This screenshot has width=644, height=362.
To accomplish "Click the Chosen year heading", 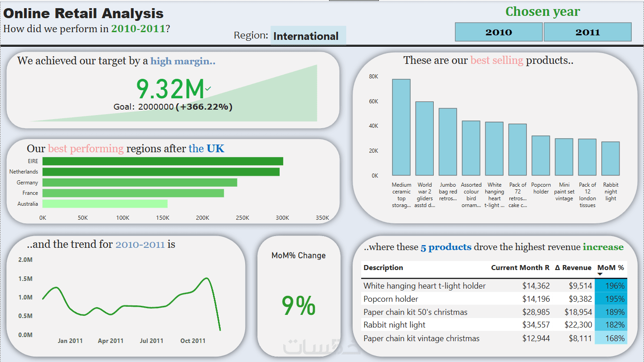I will (x=542, y=12).
